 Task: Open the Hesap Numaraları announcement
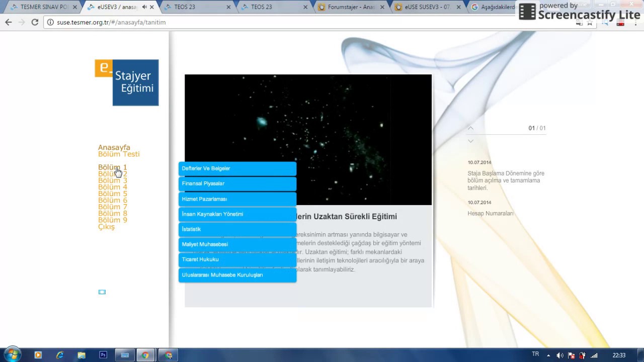[491, 214]
